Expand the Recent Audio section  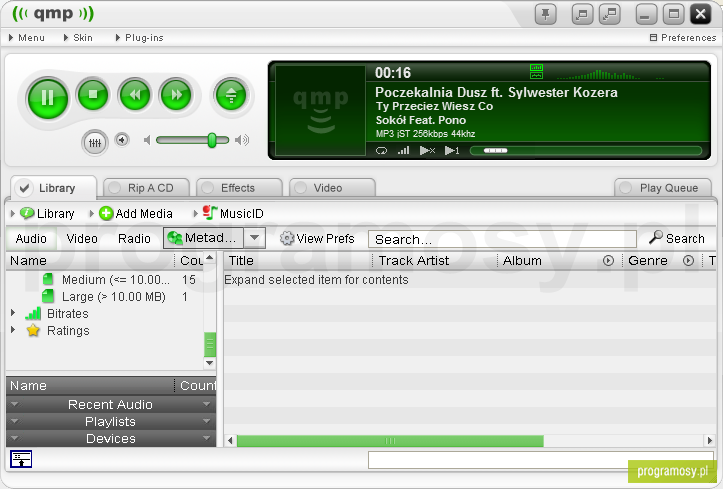111,404
